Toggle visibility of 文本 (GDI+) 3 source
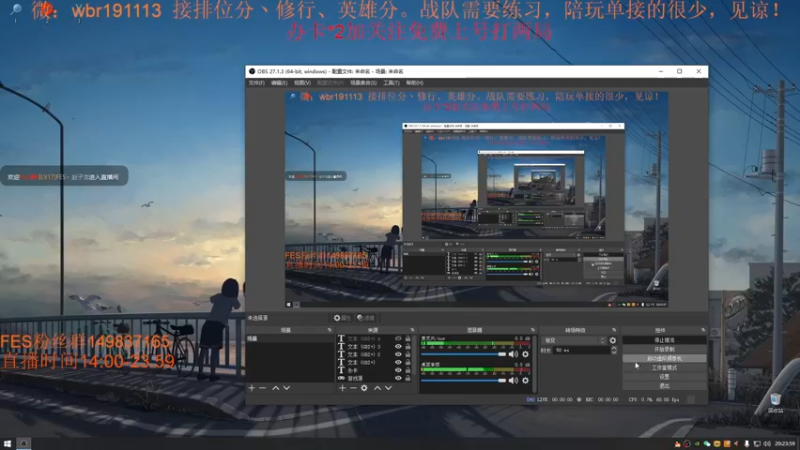The width and height of the screenshot is (800, 450). pyautogui.click(x=398, y=346)
